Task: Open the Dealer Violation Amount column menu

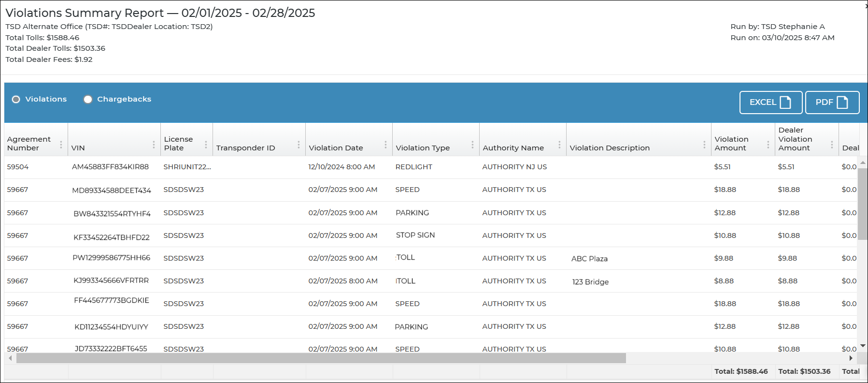Action: point(832,145)
